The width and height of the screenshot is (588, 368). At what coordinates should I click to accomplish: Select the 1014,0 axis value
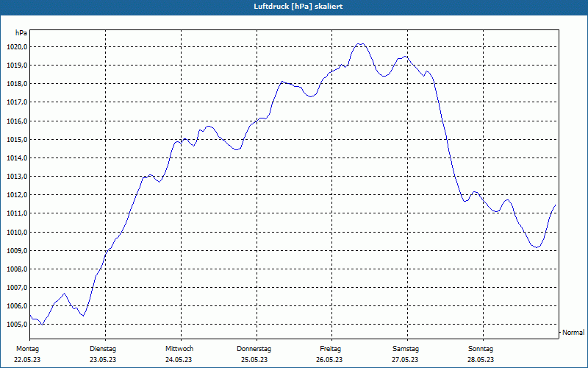[x=17, y=158]
